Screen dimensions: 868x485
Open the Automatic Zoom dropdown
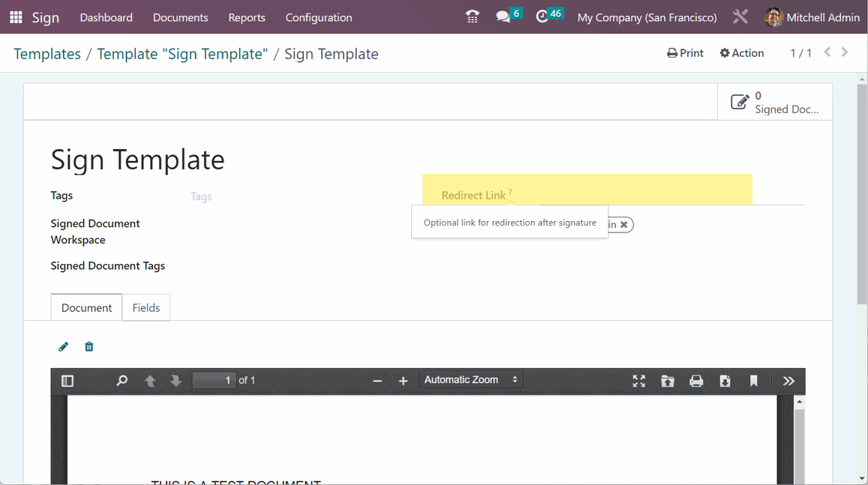point(470,380)
